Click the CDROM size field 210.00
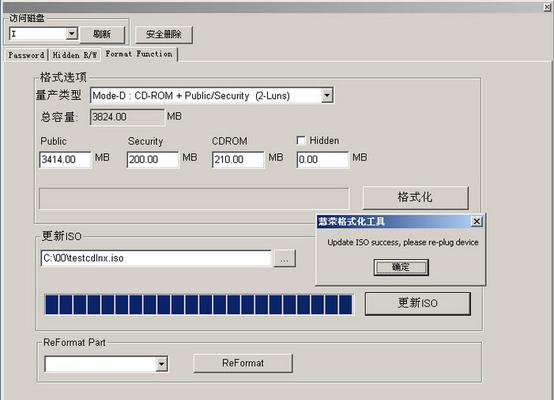 click(x=238, y=160)
